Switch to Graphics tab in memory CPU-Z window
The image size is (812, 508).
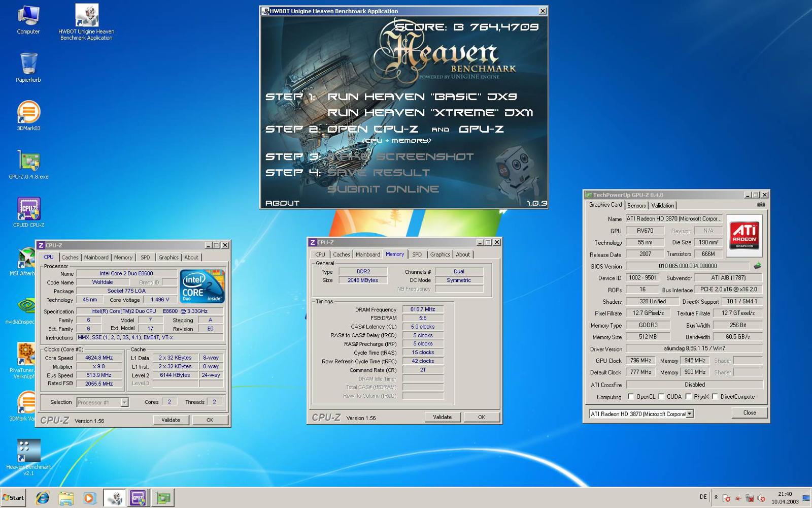pyautogui.click(x=440, y=255)
